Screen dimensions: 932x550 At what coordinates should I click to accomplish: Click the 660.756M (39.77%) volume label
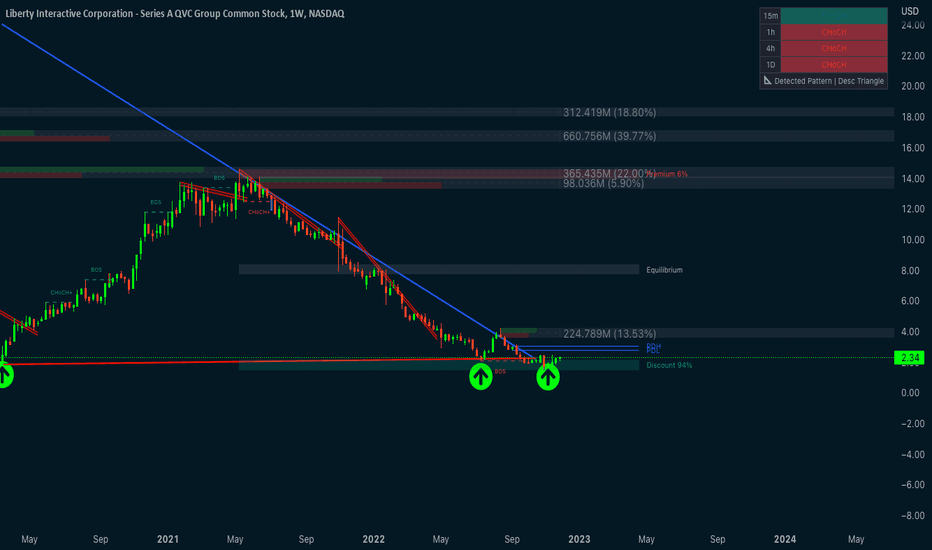(609, 136)
